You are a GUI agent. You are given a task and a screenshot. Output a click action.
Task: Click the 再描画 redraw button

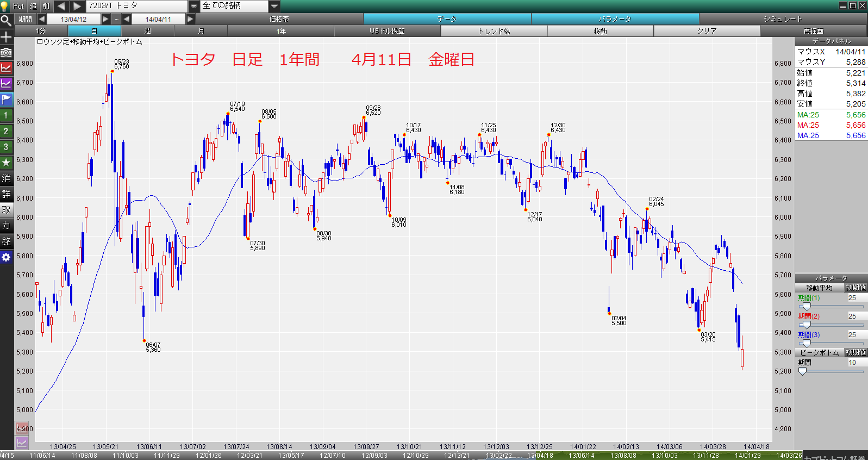click(814, 31)
